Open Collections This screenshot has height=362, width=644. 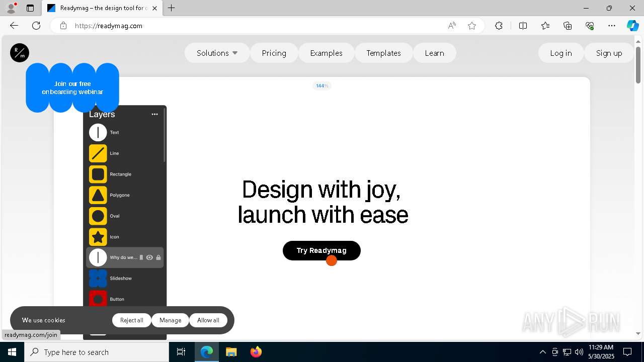coord(568,26)
